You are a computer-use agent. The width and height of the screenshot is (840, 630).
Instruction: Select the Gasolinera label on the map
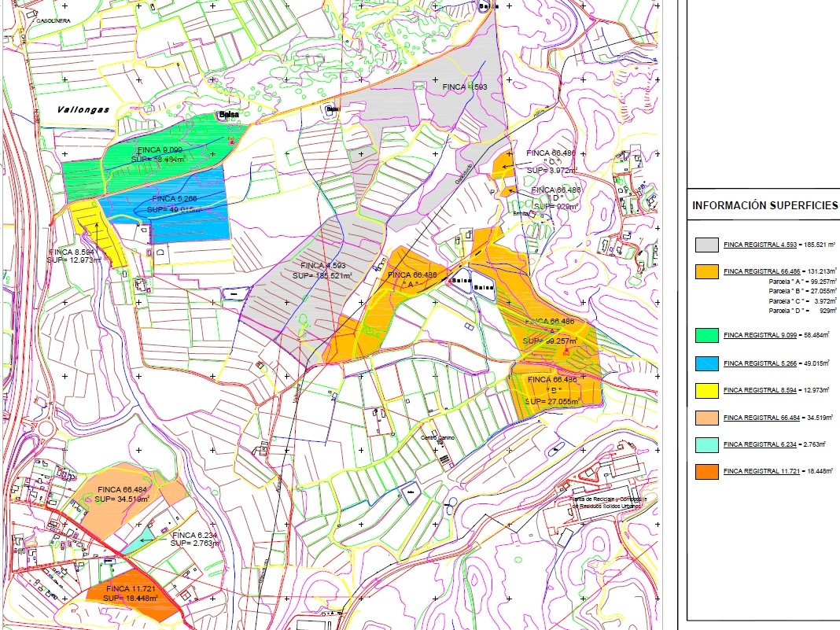[x=53, y=21]
